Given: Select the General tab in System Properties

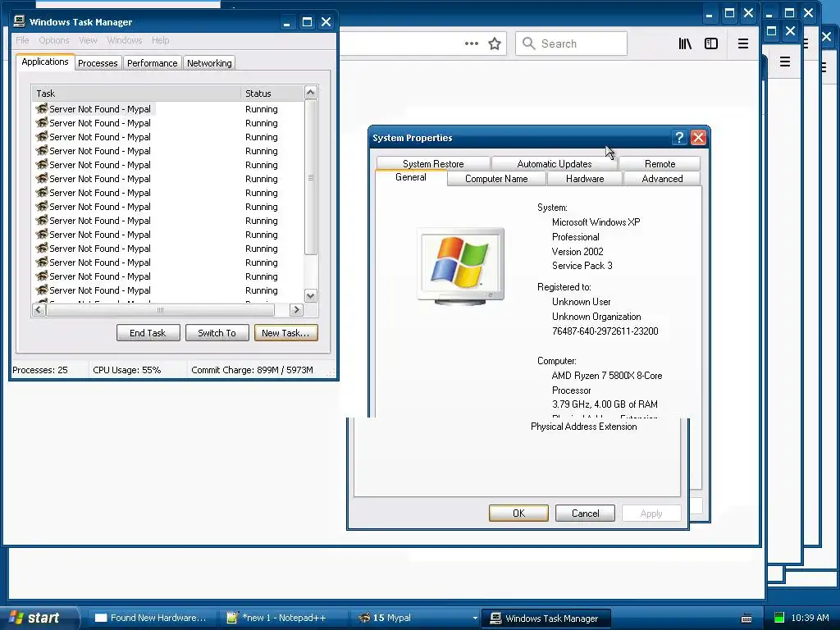Looking at the screenshot, I should pyautogui.click(x=411, y=177).
